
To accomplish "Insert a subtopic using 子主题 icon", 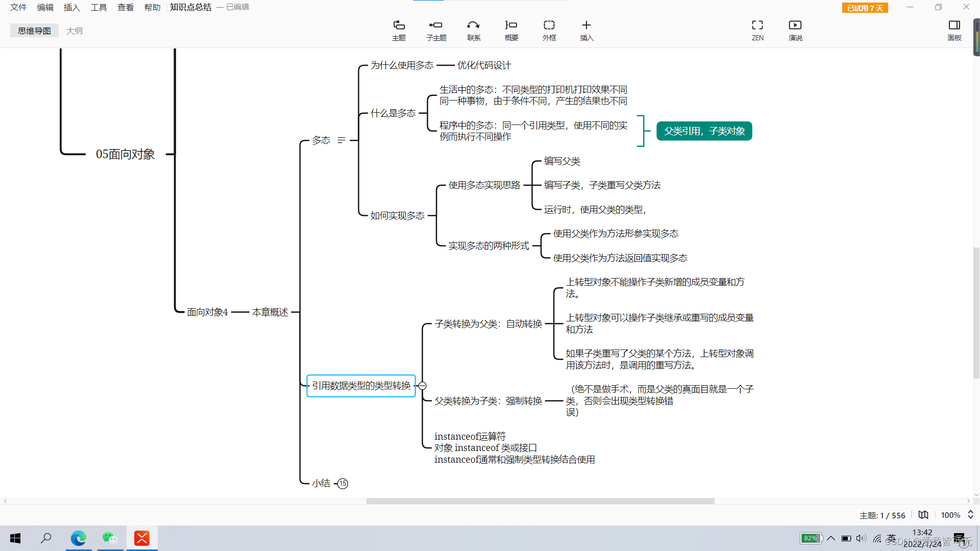I will tap(436, 30).
